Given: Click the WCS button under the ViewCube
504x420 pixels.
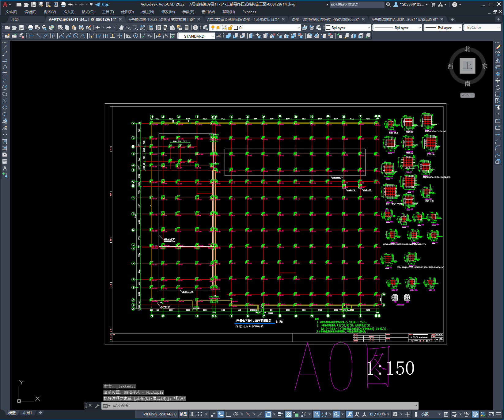Looking at the screenshot, I should pyautogui.click(x=467, y=95).
